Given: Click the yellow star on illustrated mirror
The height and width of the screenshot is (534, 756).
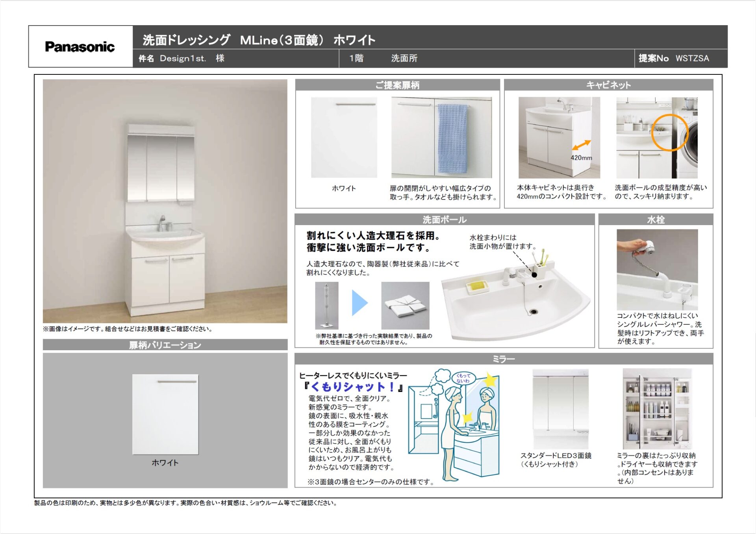Looking at the screenshot, I should pos(489,380).
